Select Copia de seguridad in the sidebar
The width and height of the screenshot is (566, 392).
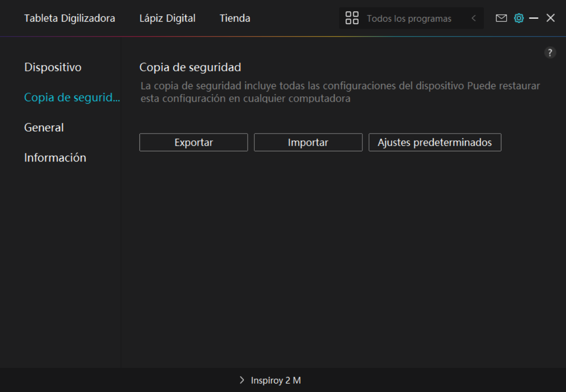point(71,97)
